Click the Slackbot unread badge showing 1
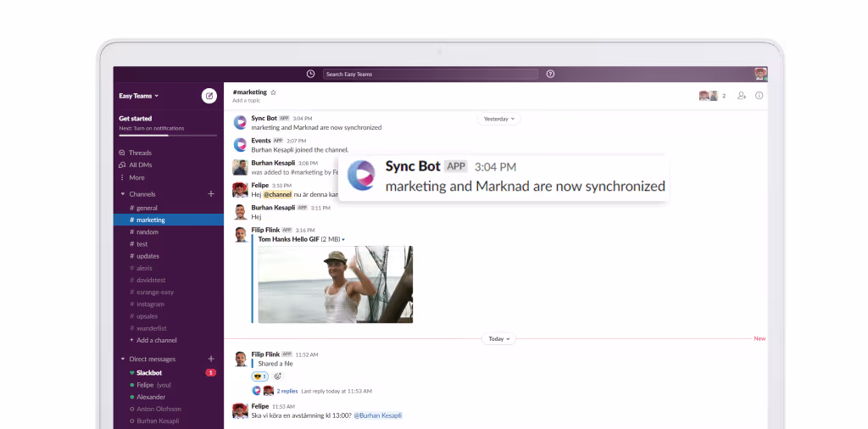This screenshot has width=868, height=429. (x=210, y=373)
